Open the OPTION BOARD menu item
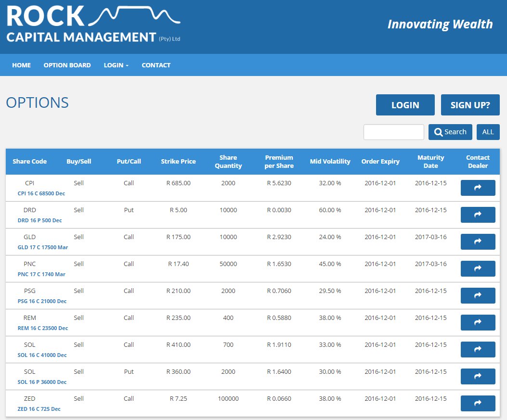This screenshot has height=420, width=507. [x=67, y=65]
